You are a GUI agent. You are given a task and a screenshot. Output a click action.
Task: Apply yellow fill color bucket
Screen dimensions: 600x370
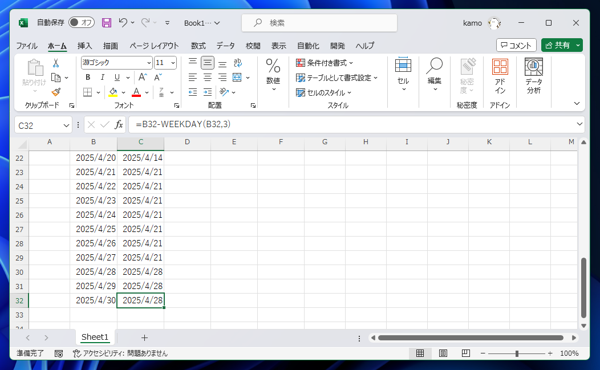pos(113,92)
